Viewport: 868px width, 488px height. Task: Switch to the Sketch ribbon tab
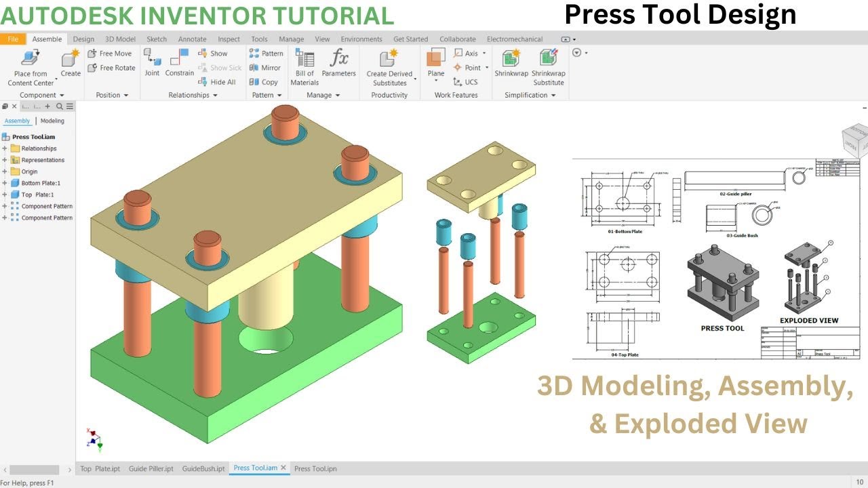coord(157,39)
